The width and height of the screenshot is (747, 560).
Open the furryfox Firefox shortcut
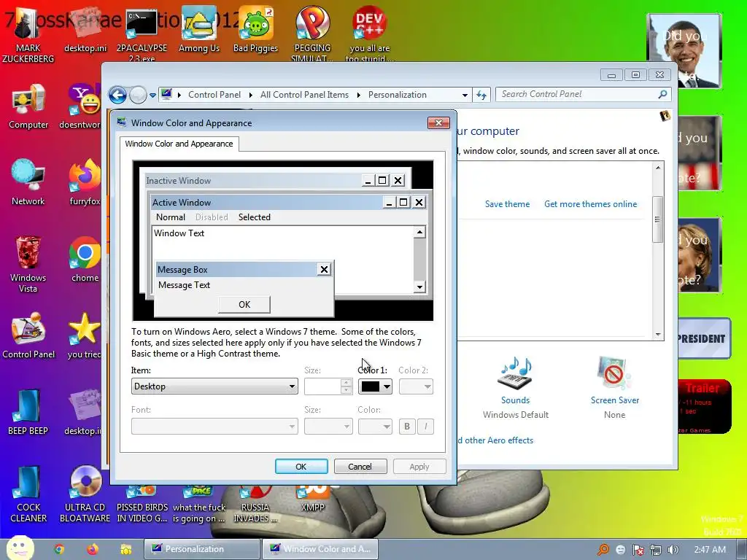(85, 182)
